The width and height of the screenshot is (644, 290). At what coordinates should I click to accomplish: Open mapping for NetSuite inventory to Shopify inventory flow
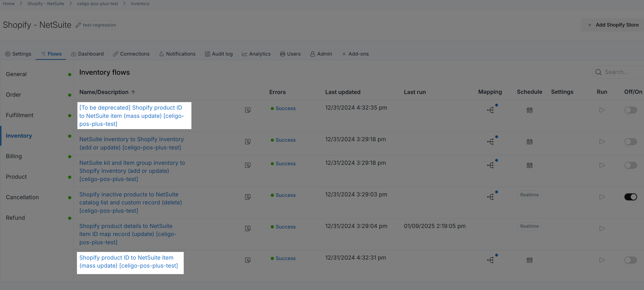pos(490,142)
